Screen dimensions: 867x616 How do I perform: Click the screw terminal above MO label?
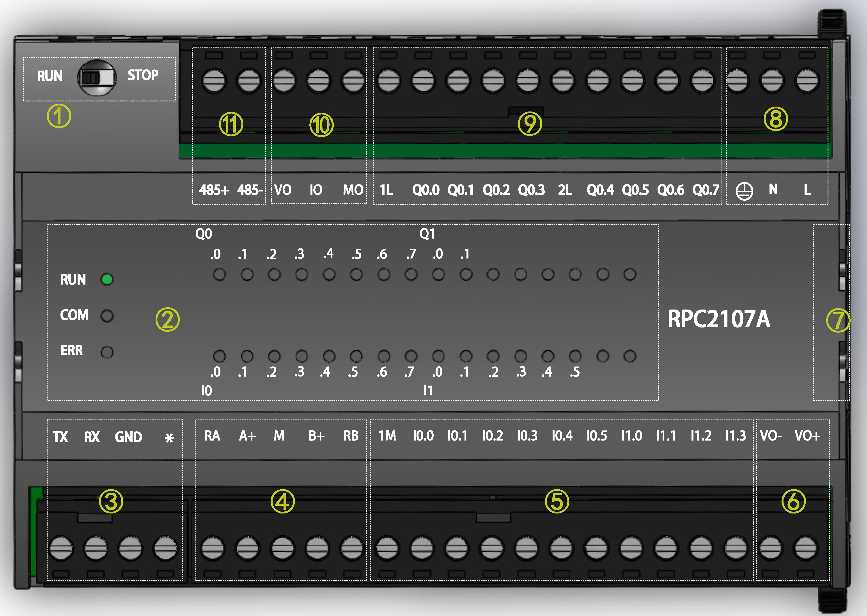pyautogui.click(x=353, y=80)
